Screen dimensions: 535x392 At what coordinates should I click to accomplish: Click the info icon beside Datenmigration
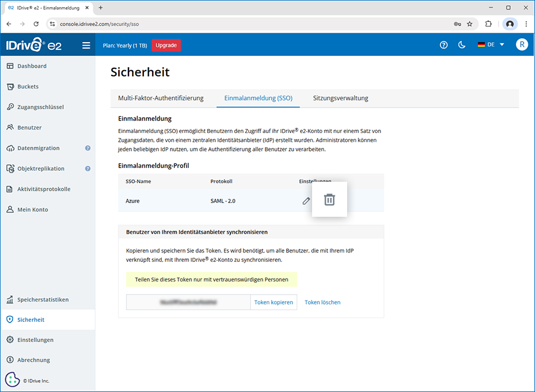point(88,148)
